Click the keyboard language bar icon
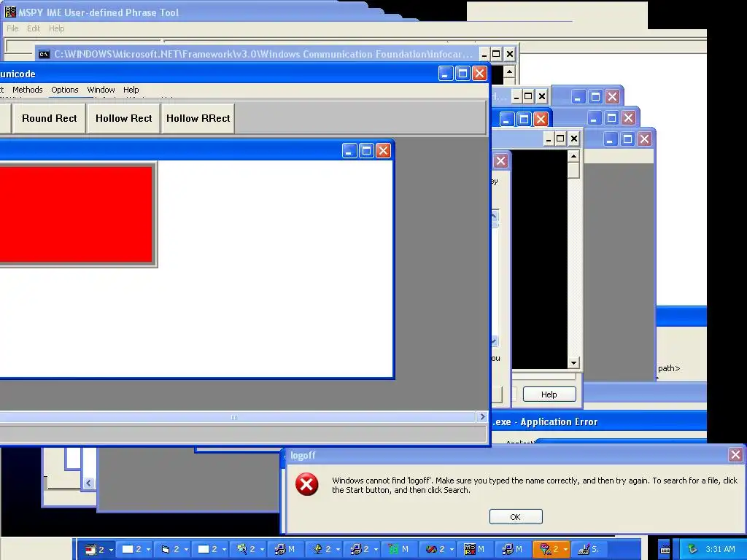The height and width of the screenshot is (560, 747). click(x=665, y=550)
